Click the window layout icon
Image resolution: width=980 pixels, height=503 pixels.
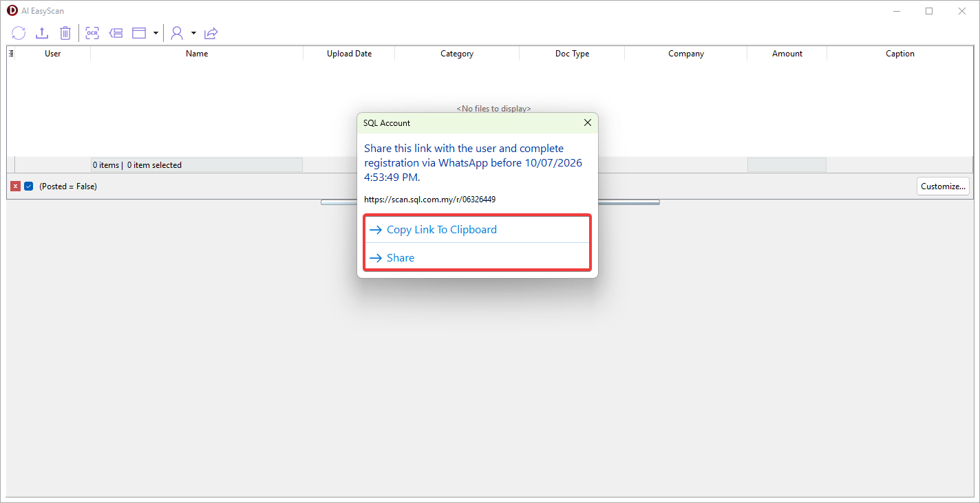(x=140, y=33)
